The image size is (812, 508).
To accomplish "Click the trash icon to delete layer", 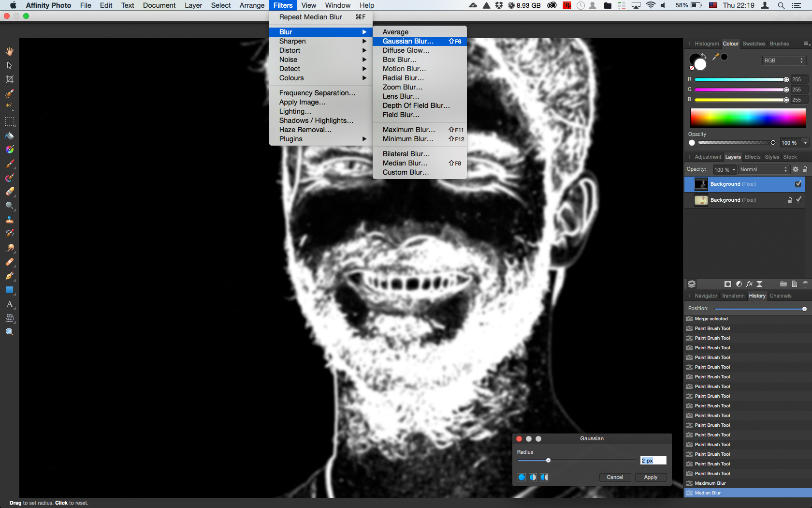I will coord(805,284).
